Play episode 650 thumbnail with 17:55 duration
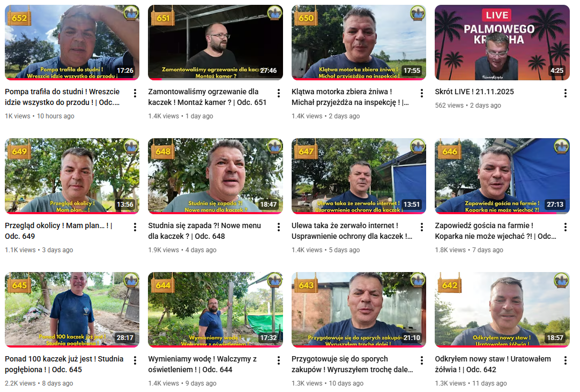Image resolution: width=580 pixels, height=392 pixels. tap(359, 42)
